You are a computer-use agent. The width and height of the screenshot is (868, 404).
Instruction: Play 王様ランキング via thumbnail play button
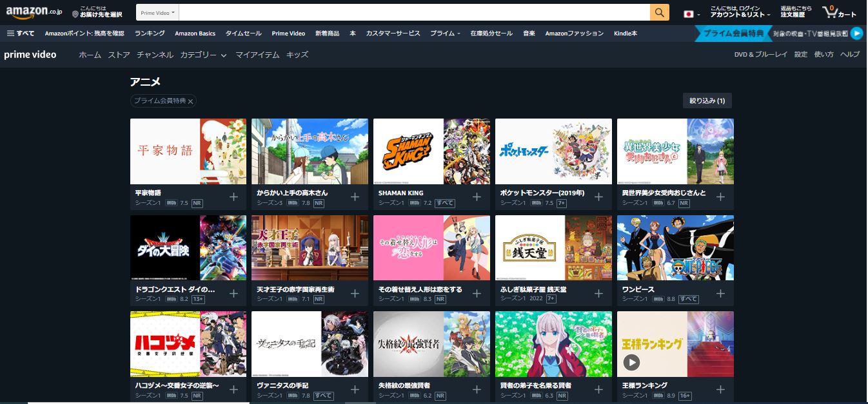click(x=631, y=363)
